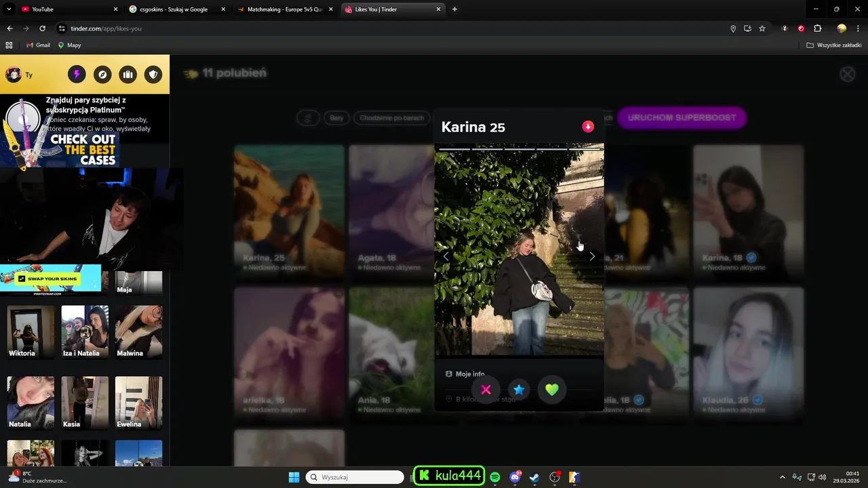
Task: Reload the Tinder page
Action: tap(42, 28)
